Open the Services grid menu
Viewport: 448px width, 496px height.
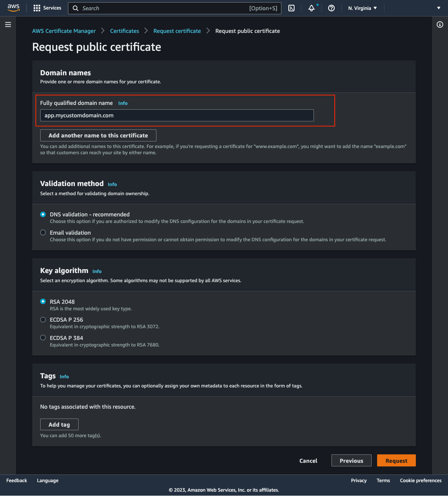click(x=47, y=8)
